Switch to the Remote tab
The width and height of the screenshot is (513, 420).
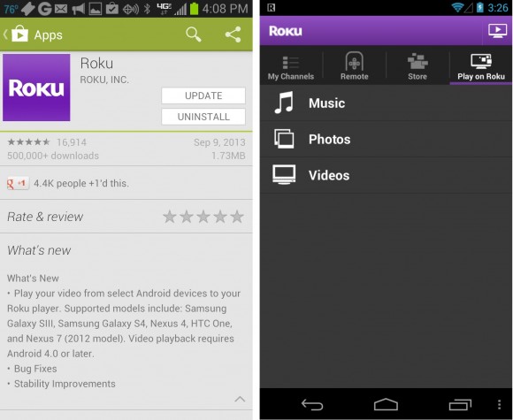click(355, 66)
